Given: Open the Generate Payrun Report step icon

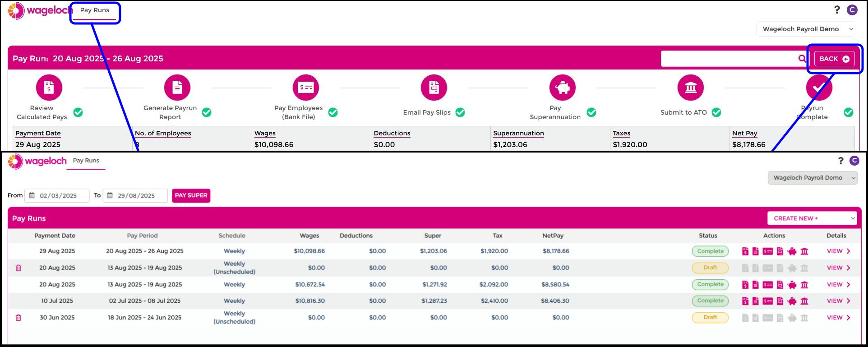Looking at the screenshot, I should pos(177,88).
